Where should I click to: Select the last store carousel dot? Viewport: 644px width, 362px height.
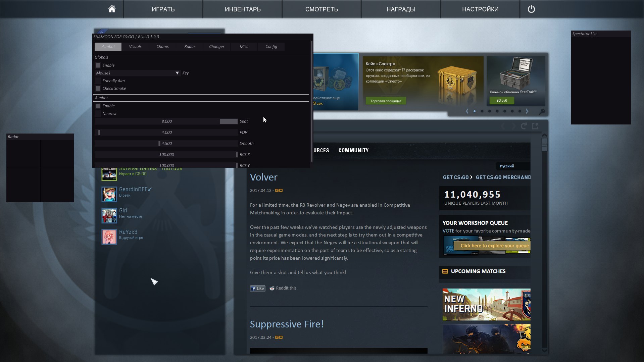pos(520,111)
